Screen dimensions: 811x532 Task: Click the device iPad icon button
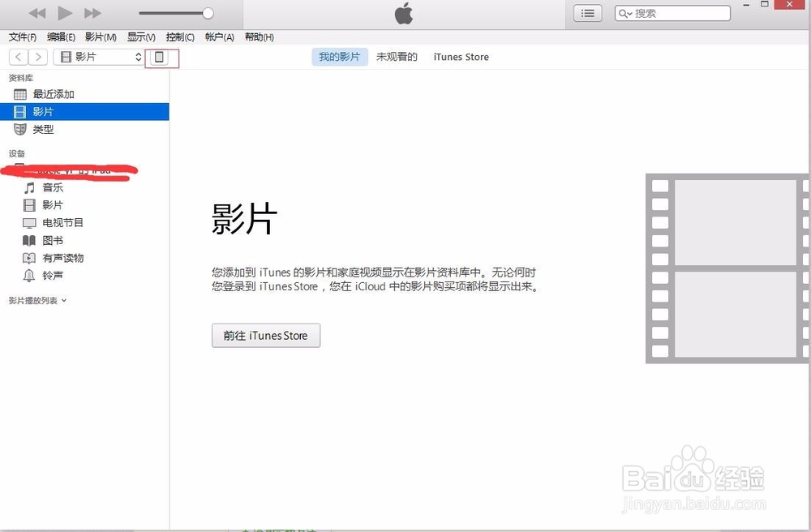(x=159, y=57)
